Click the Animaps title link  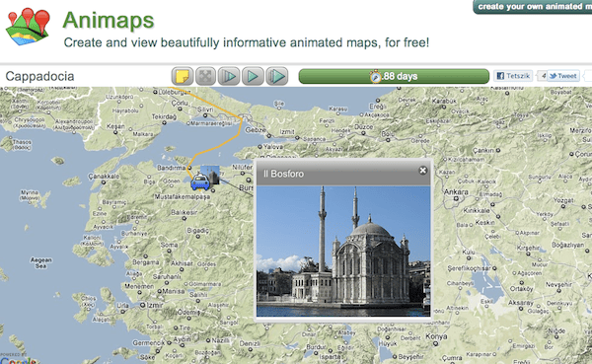coord(109,20)
